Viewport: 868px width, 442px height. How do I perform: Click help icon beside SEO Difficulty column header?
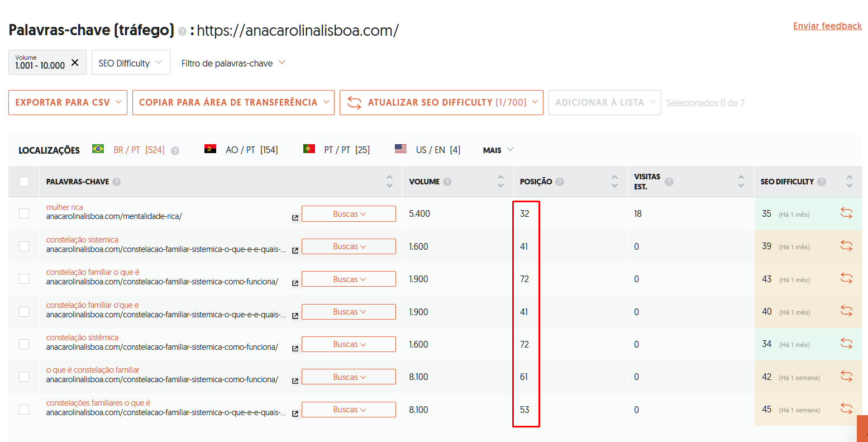tap(821, 182)
